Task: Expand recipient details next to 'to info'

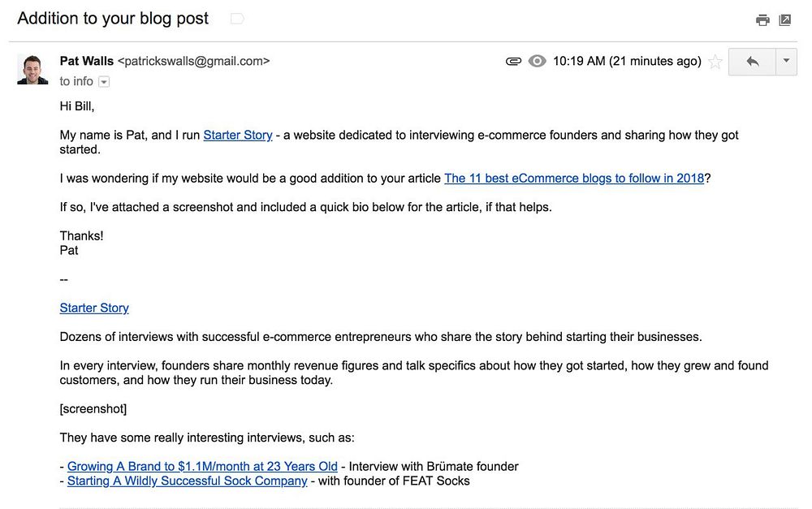Action: coord(104,82)
